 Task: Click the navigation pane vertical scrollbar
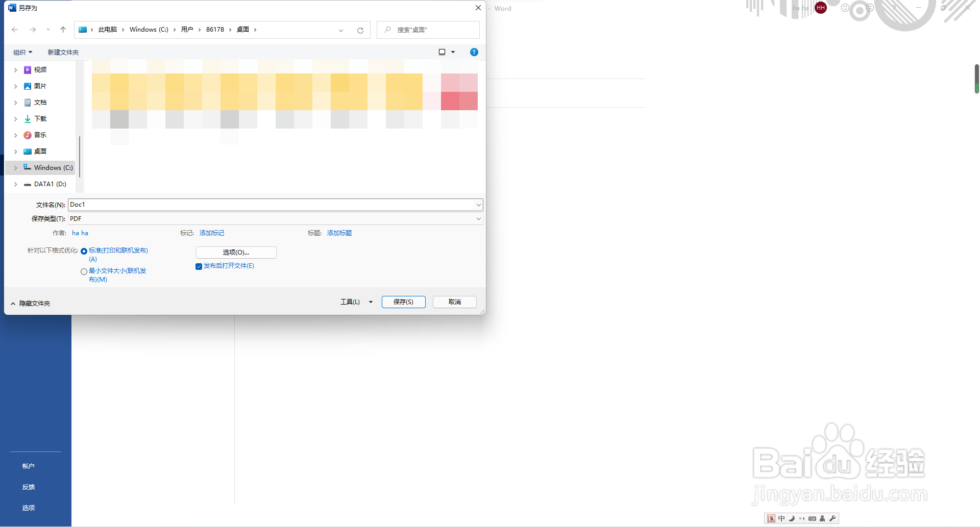point(80,157)
